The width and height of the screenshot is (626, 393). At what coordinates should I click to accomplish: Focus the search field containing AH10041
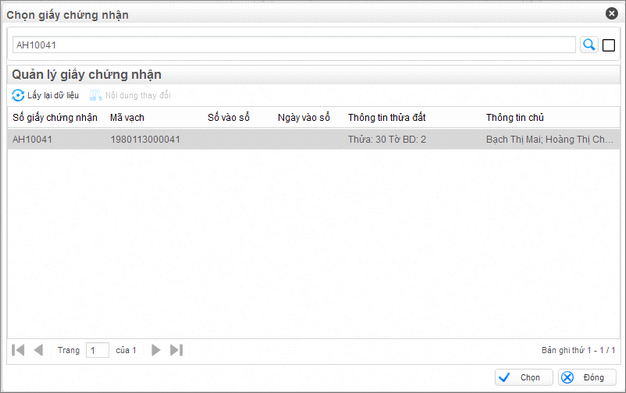click(294, 45)
